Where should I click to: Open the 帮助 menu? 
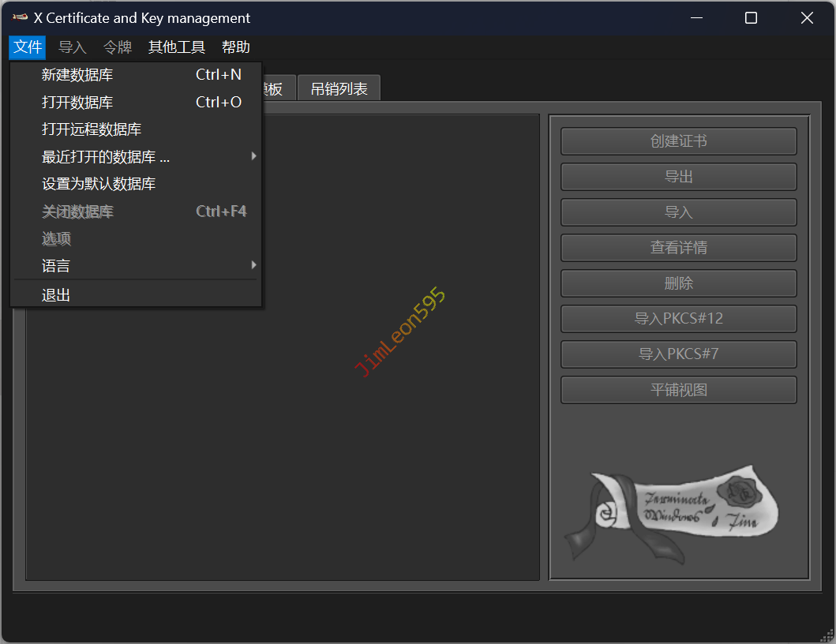click(236, 47)
